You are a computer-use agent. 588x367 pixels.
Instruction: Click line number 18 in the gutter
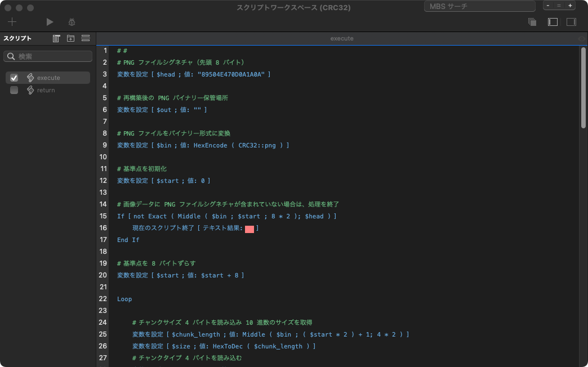tap(103, 251)
